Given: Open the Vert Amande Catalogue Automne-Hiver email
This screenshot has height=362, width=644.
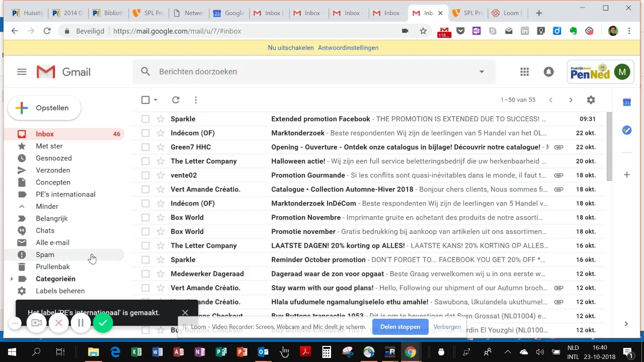Looking at the screenshot, I should click(x=367, y=189).
